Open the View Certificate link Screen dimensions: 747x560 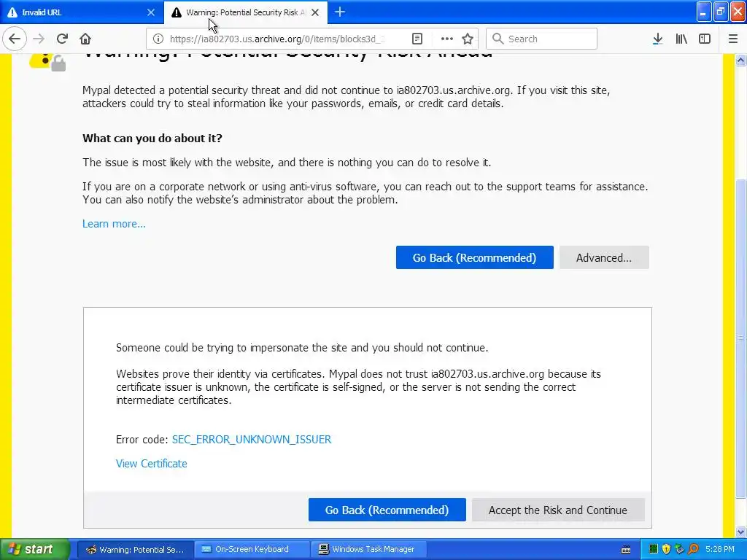pos(152,464)
